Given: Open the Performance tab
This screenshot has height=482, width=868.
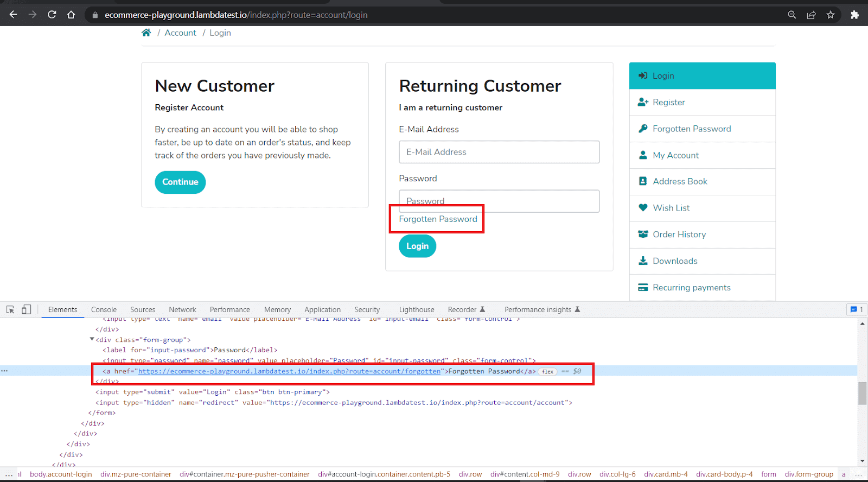Looking at the screenshot, I should pyautogui.click(x=230, y=309).
